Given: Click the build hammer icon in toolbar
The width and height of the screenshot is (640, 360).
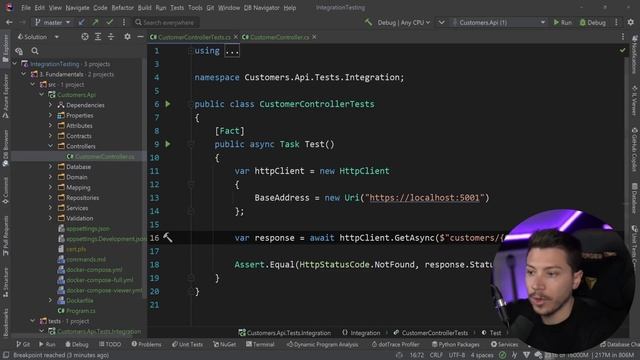Looking at the screenshot, I should pyautogui.click(x=368, y=22).
